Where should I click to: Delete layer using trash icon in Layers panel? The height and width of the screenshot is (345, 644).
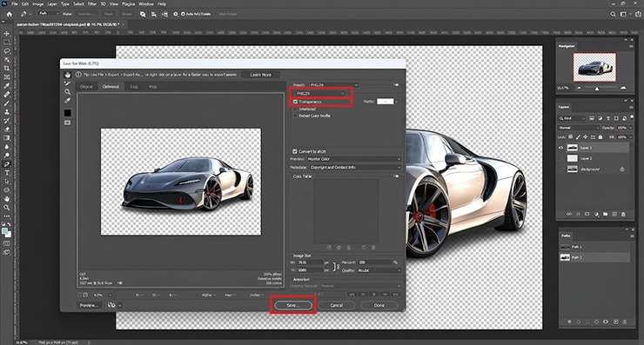[x=623, y=214]
